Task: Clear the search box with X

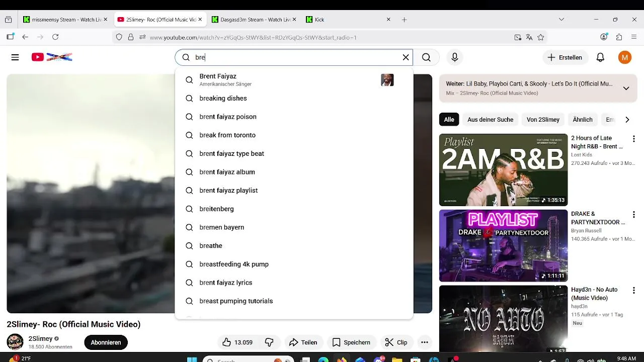Action: coord(406,57)
